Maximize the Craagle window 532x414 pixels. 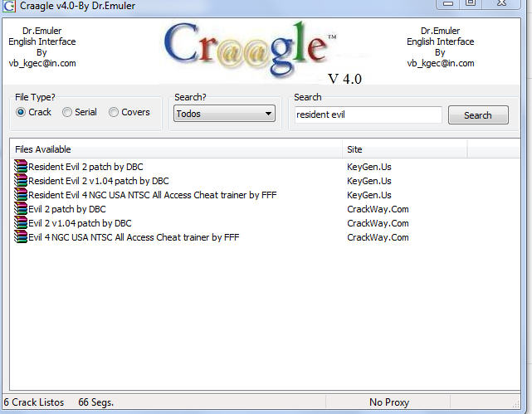471,3
